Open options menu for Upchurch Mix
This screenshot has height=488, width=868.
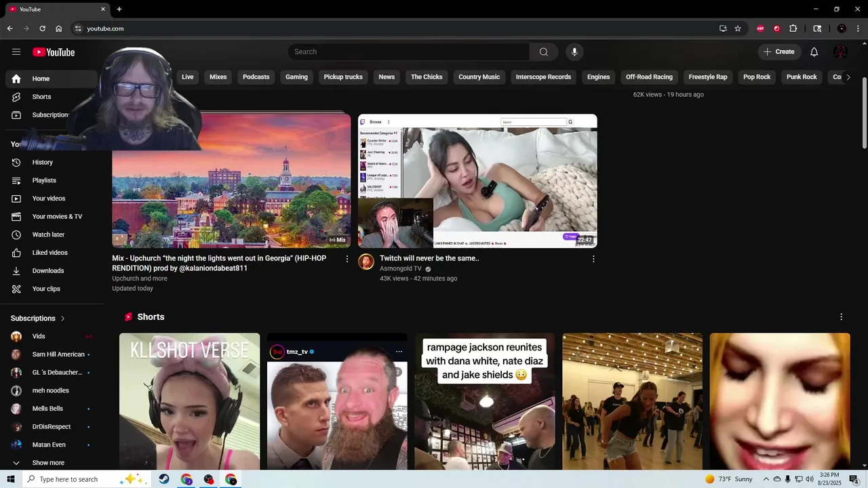click(347, 259)
